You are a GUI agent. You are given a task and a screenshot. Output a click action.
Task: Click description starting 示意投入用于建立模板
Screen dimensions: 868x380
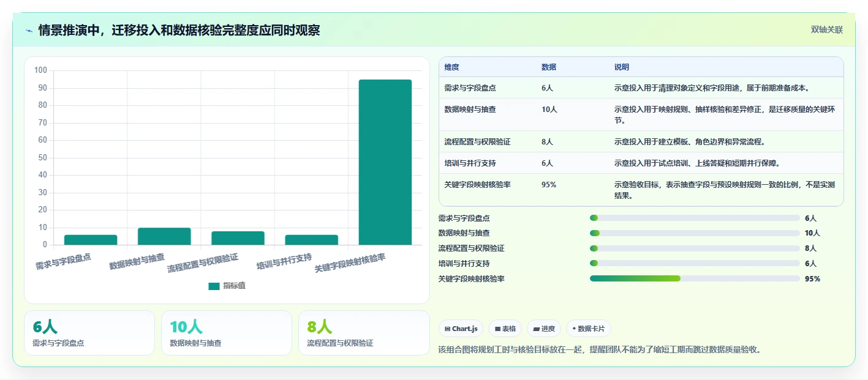click(x=690, y=142)
